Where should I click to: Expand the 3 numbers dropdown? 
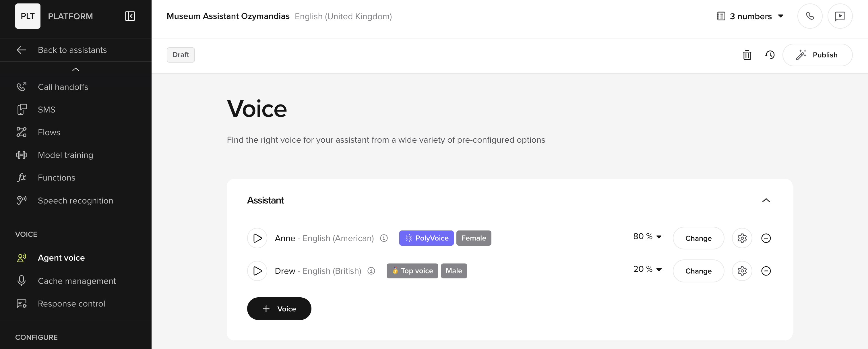(750, 16)
